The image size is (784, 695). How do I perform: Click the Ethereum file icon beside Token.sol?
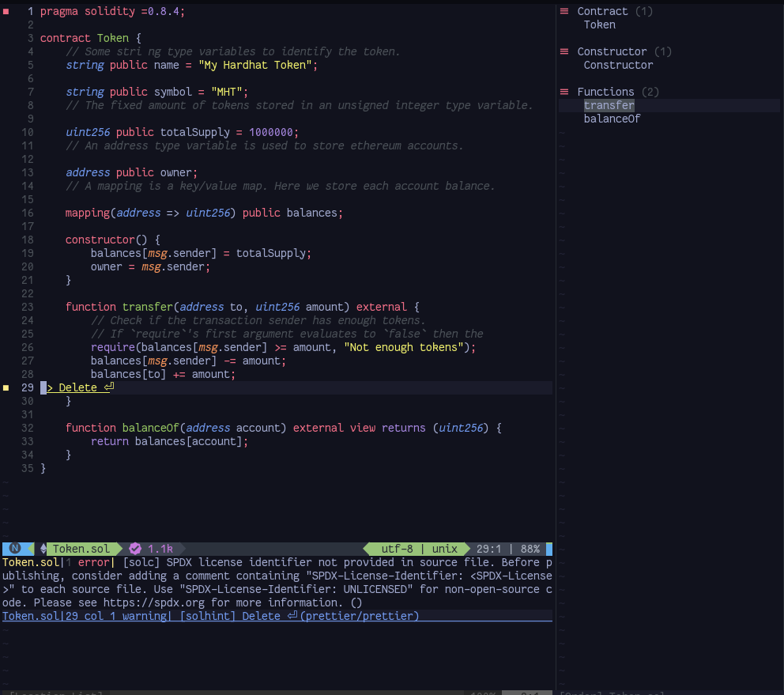point(43,549)
